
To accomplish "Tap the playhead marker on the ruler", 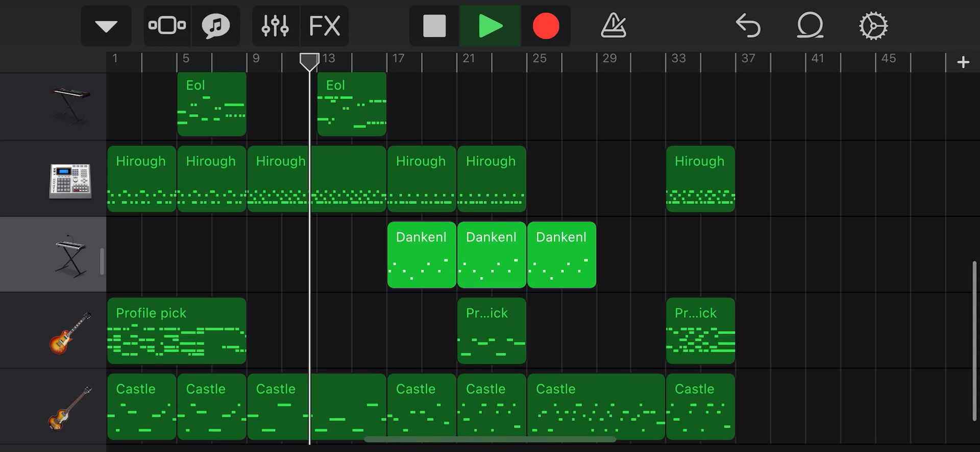I will pos(309,62).
